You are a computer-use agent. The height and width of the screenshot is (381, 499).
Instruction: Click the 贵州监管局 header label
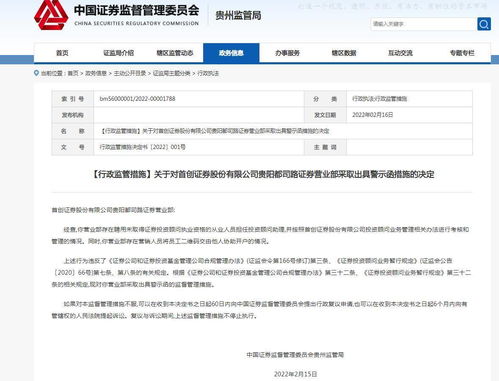pyautogui.click(x=238, y=15)
